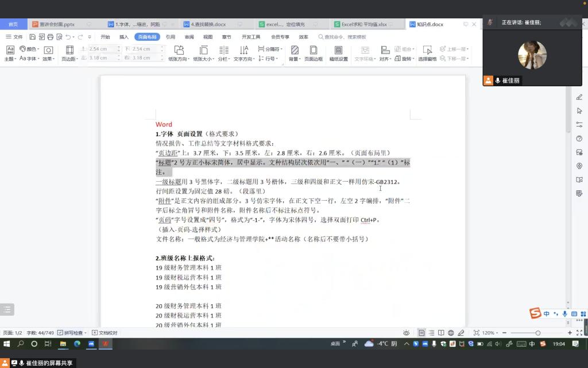Click the 页边距 (margins) icon

tap(69, 53)
